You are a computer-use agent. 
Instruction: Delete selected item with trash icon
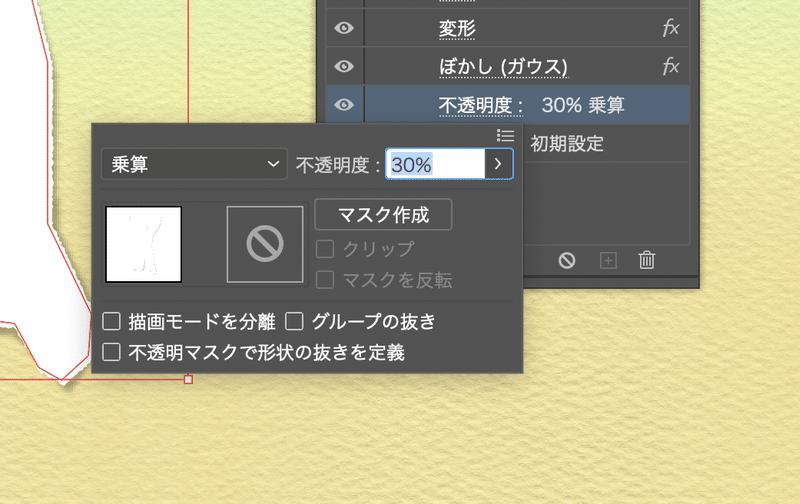click(646, 260)
